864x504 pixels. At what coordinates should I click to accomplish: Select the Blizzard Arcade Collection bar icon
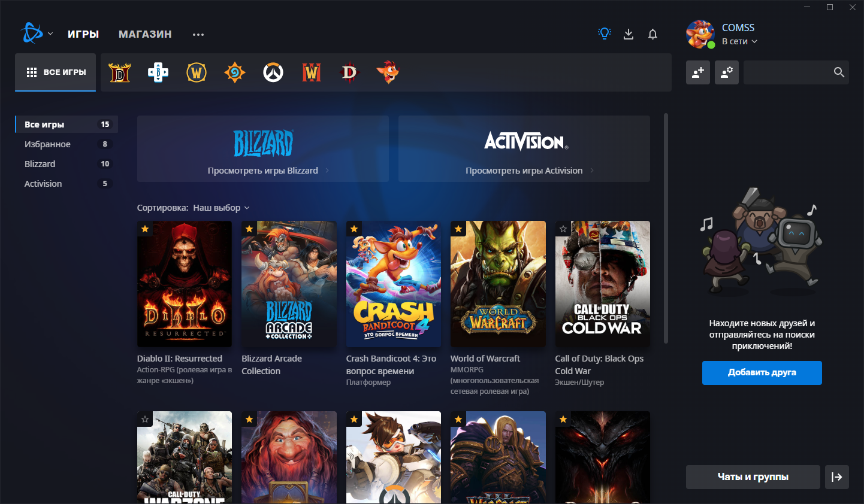(x=158, y=72)
